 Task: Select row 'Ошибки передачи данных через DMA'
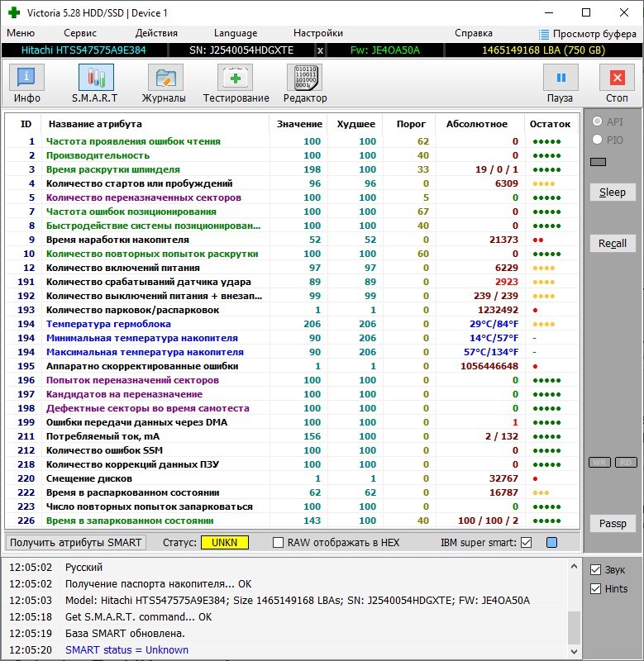click(x=292, y=422)
